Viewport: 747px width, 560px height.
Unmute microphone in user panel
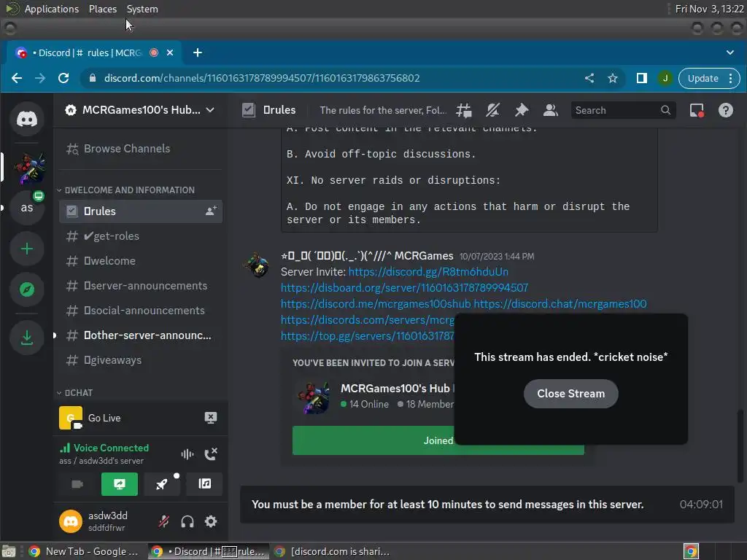pyautogui.click(x=164, y=521)
